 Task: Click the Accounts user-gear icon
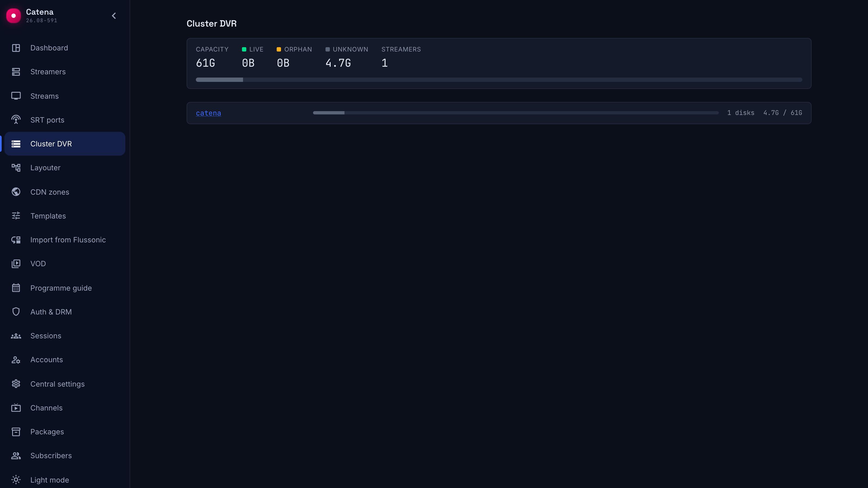16,360
